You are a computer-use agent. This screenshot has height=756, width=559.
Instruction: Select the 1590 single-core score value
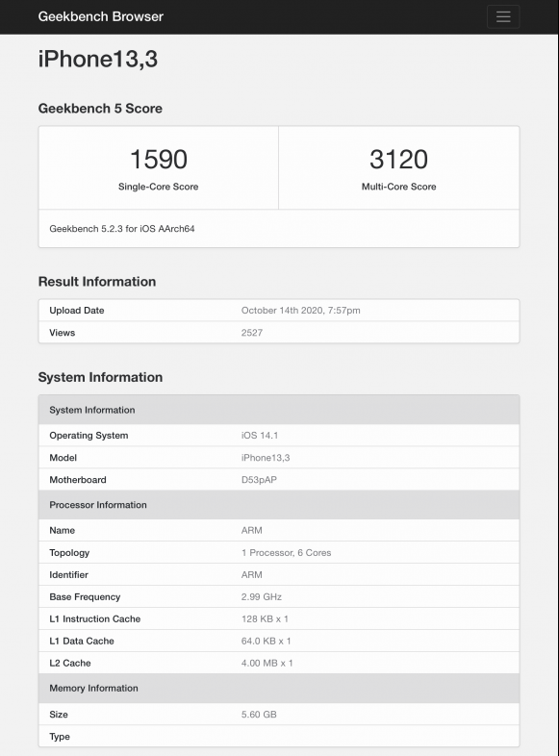coord(158,159)
